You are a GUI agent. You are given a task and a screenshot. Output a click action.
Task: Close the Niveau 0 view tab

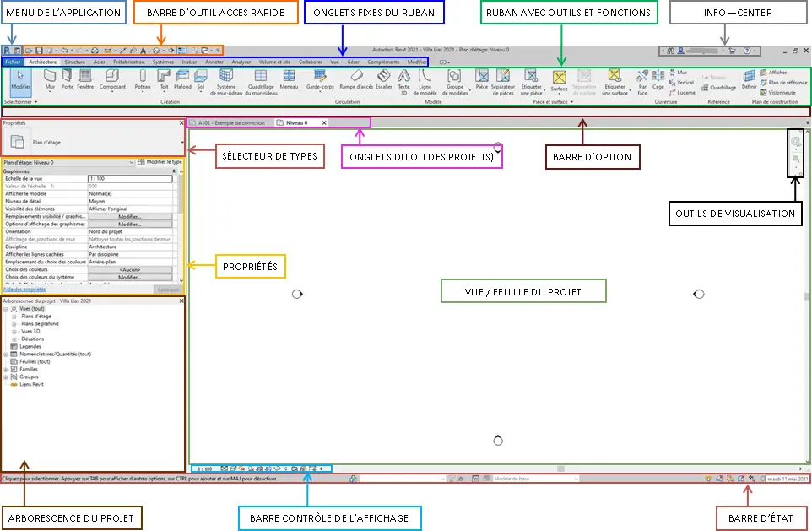click(x=324, y=122)
